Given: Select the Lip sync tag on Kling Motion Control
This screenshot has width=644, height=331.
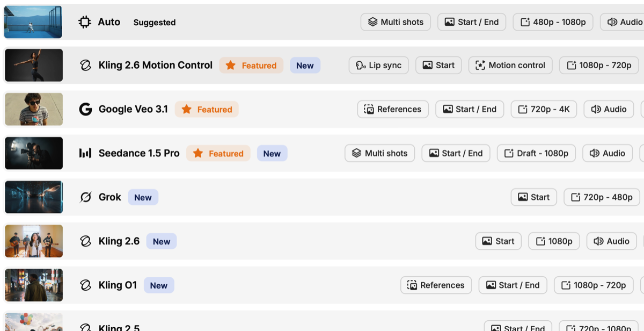Looking at the screenshot, I should tap(378, 66).
